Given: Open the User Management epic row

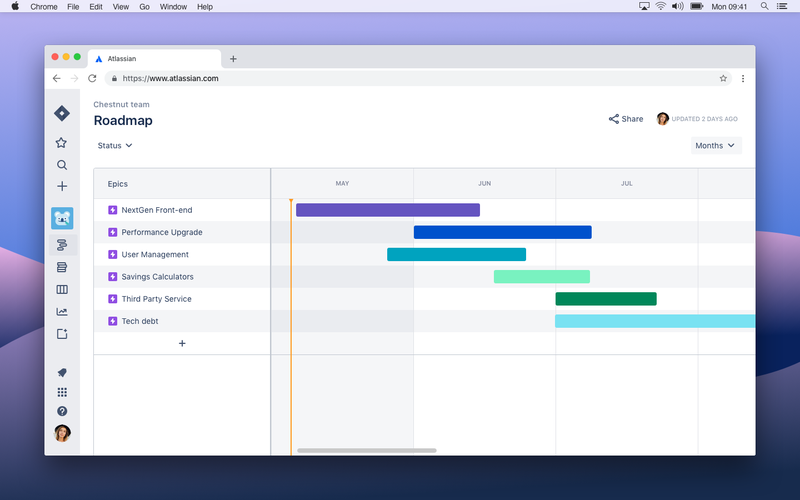Looking at the screenshot, I should click(182, 254).
